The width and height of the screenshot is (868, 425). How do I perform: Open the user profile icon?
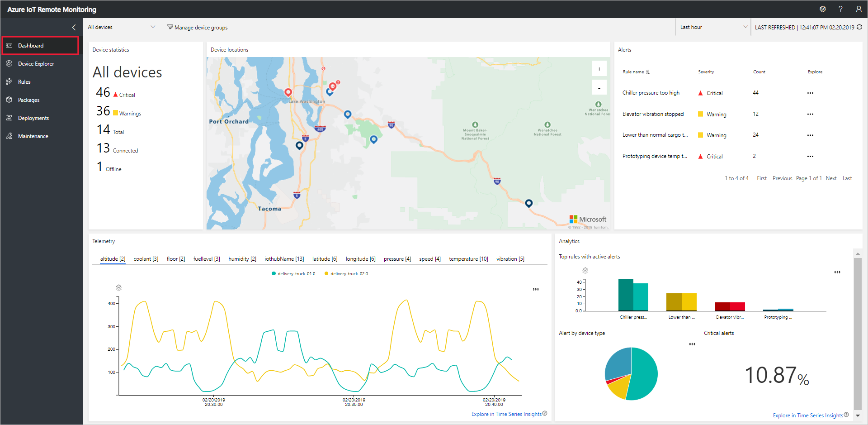pos(859,9)
